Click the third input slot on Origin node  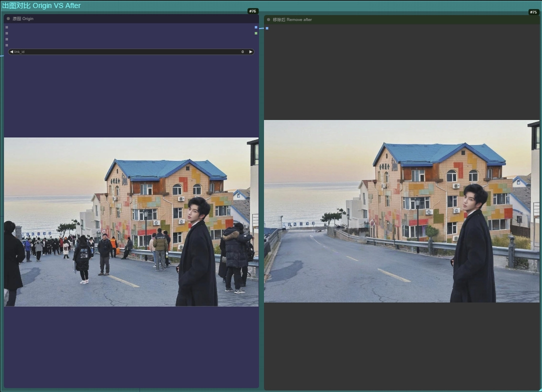tap(6, 39)
